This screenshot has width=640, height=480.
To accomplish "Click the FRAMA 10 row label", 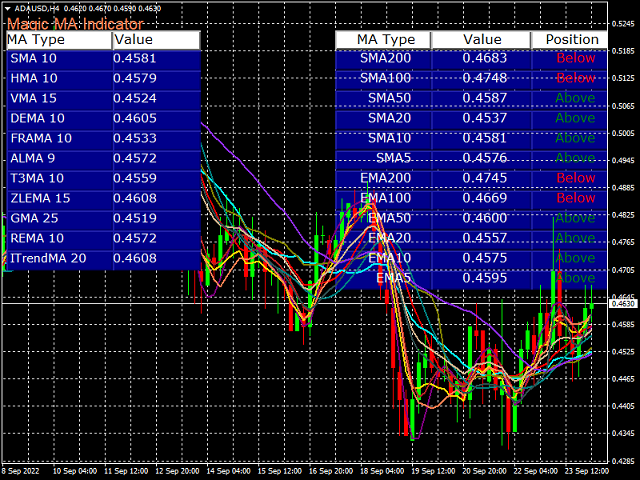I will click(x=41, y=139).
